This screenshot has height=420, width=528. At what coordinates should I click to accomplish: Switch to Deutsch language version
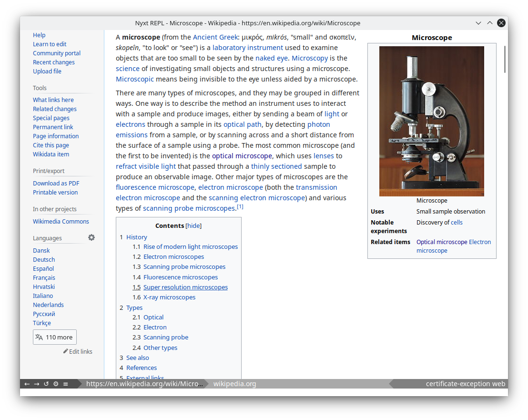point(44,260)
